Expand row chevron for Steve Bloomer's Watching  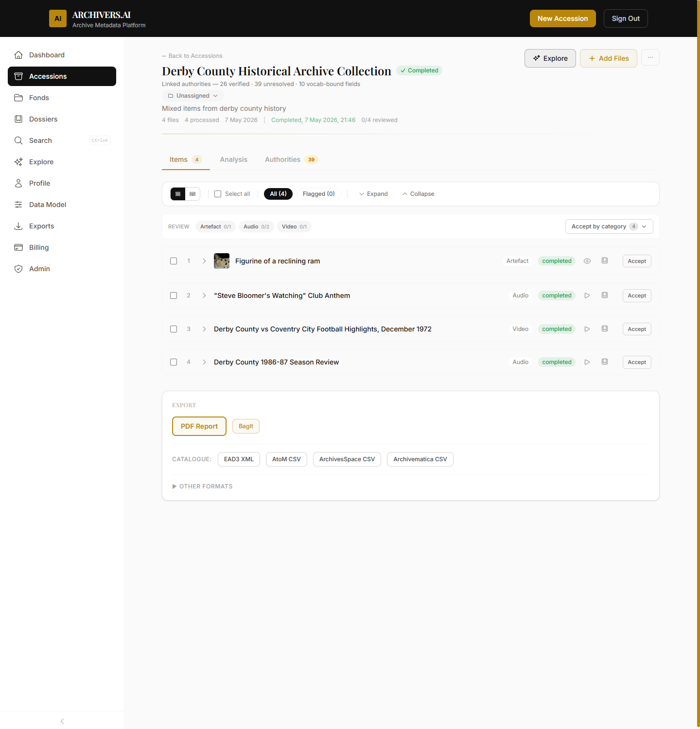tap(204, 295)
